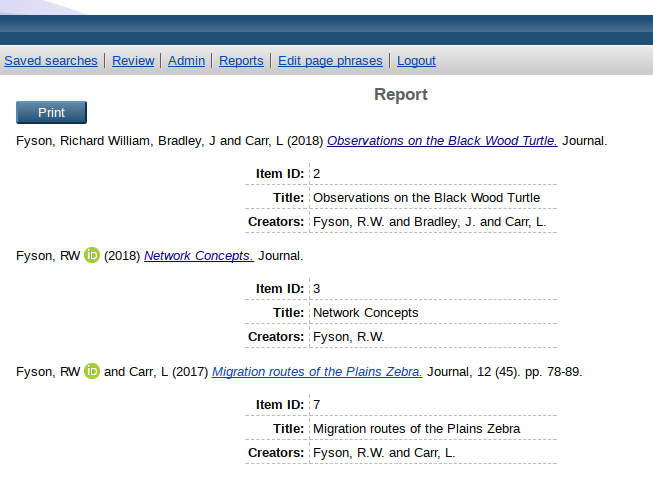The width and height of the screenshot is (653, 479).
Task: Open the Network Concepts article link
Action: [199, 256]
